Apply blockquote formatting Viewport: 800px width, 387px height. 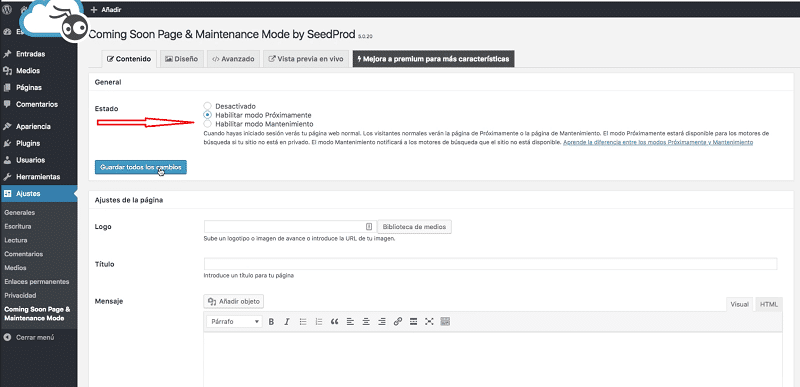pos(335,322)
